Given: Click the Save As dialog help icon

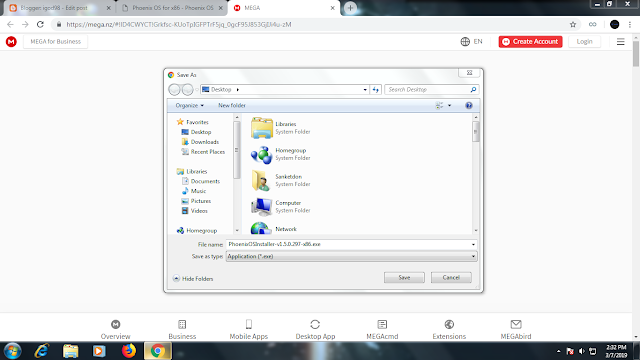Looking at the screenshot, I should [469, 105].
